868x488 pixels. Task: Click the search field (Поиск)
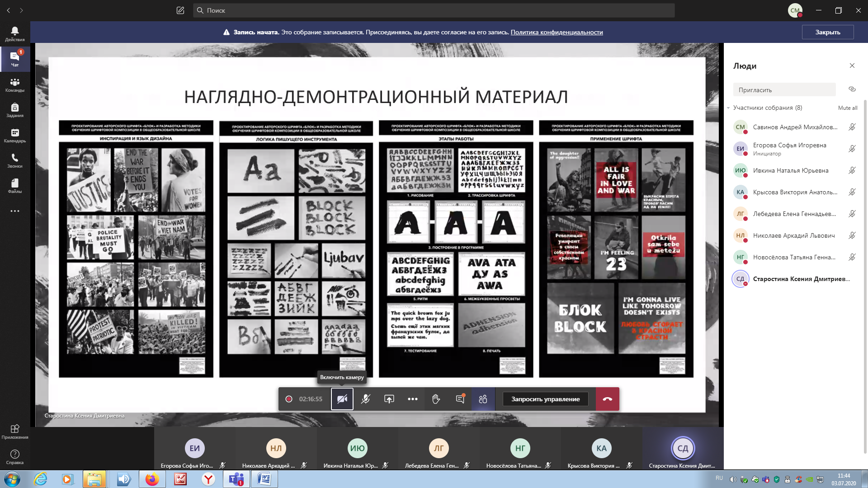434,10
